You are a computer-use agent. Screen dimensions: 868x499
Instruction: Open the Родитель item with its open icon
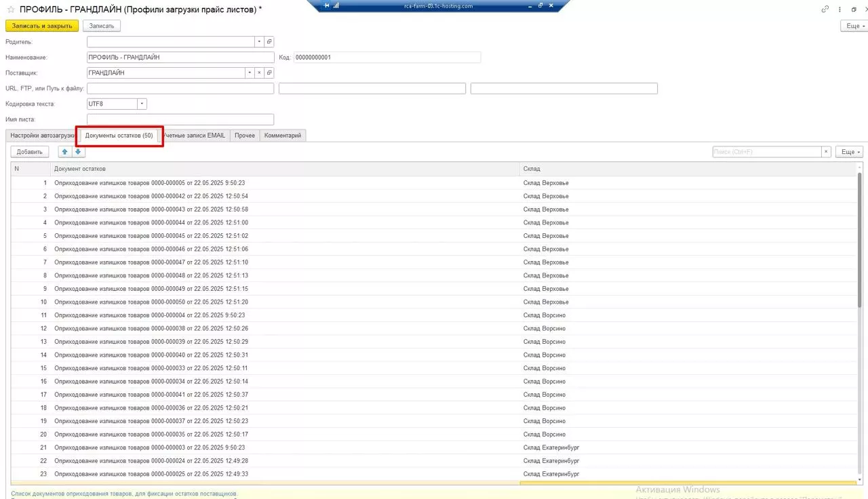click(x=269, y=41)
